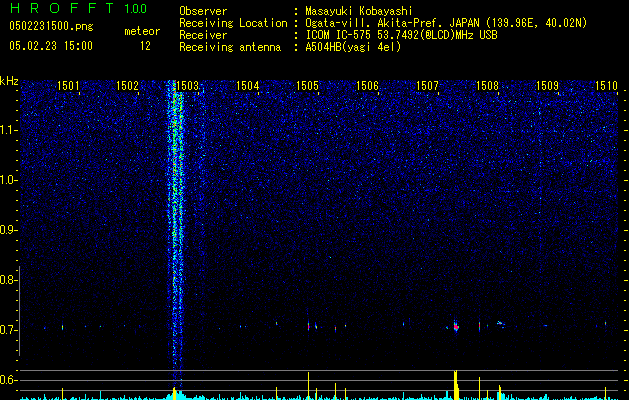Click the tallest yellow level bar near 1507:30
This screenshot has height=400, width=629.
point(456,385)
